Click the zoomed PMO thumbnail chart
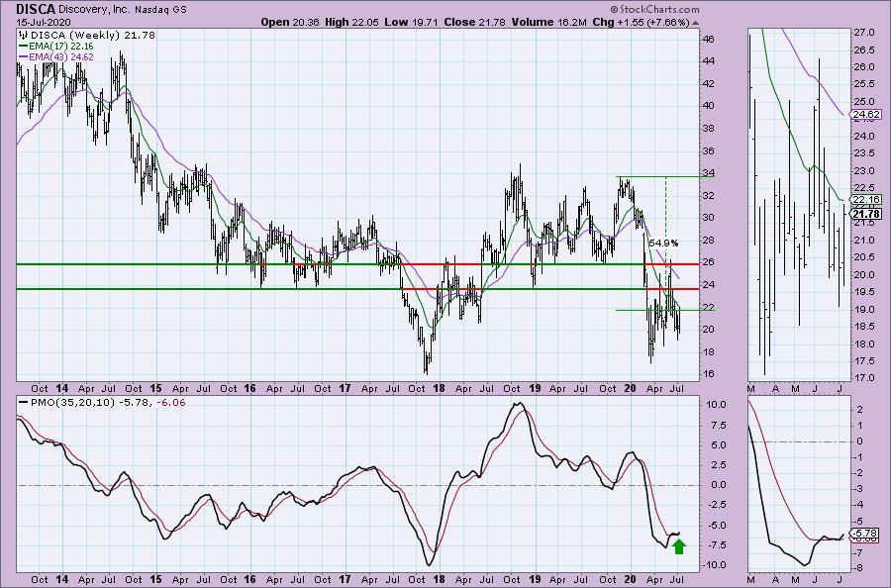891x588 pixels. click(800, 485)
